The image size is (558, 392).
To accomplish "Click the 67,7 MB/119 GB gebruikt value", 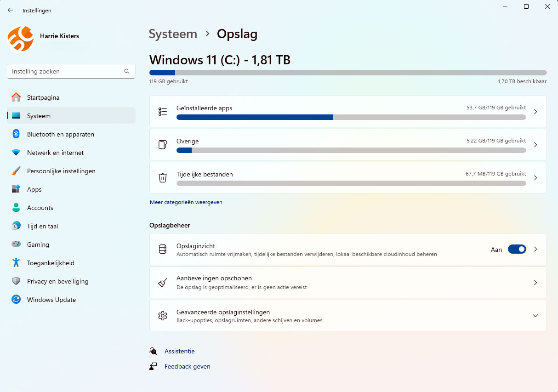I will [495, 174].
